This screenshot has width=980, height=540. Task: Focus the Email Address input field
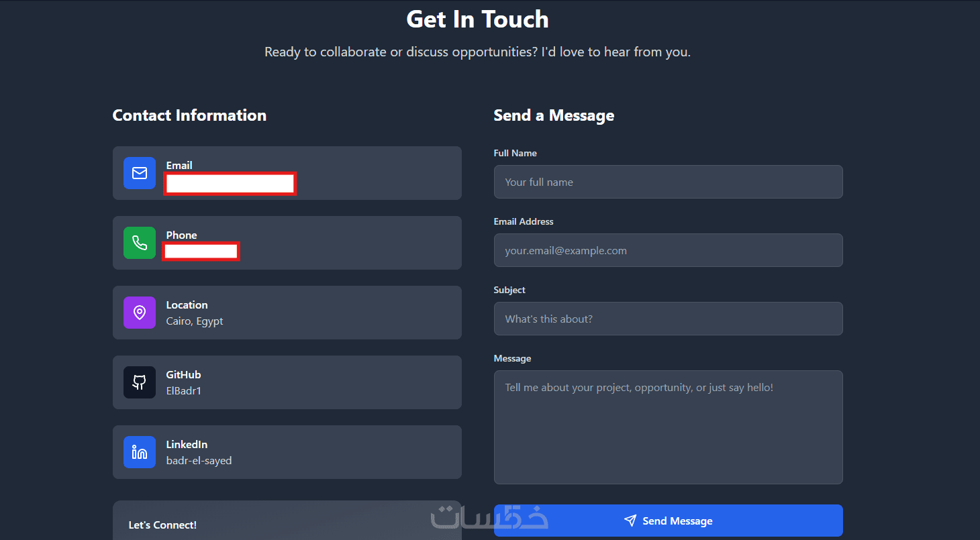coord(668,250)
